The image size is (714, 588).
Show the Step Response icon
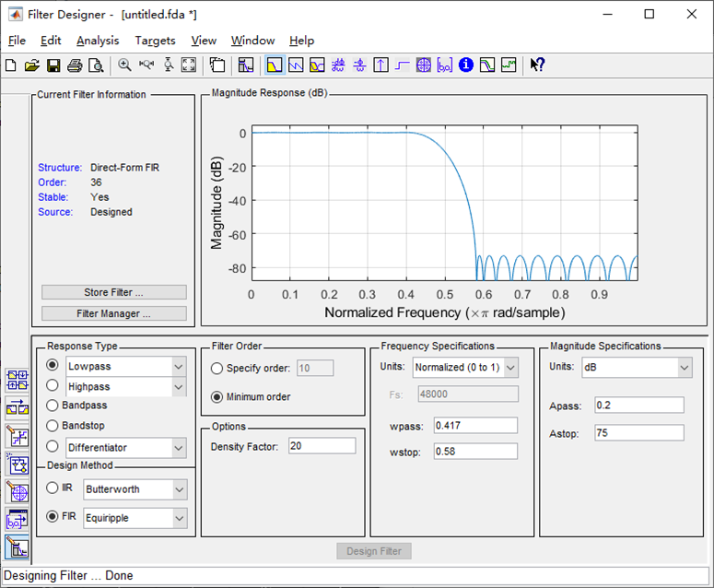402,65
